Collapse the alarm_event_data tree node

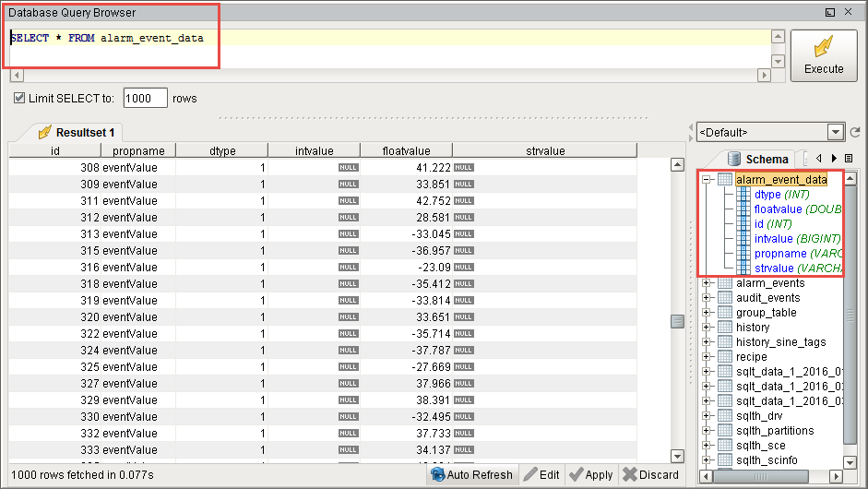(x=707, y=180)
